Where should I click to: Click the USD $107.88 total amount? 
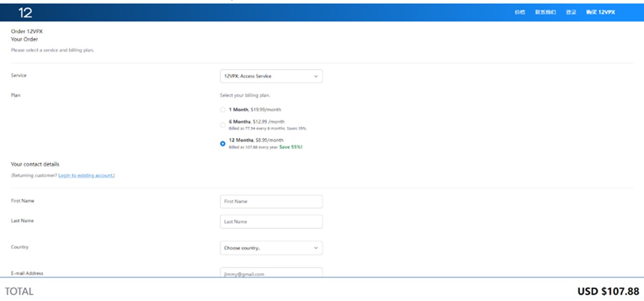(608, 291)
